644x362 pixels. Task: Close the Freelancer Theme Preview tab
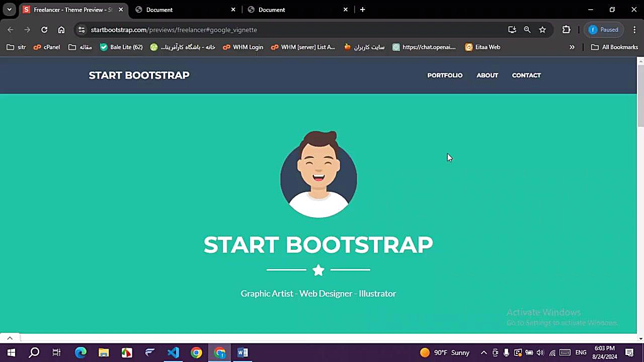[x=121, y=10]
